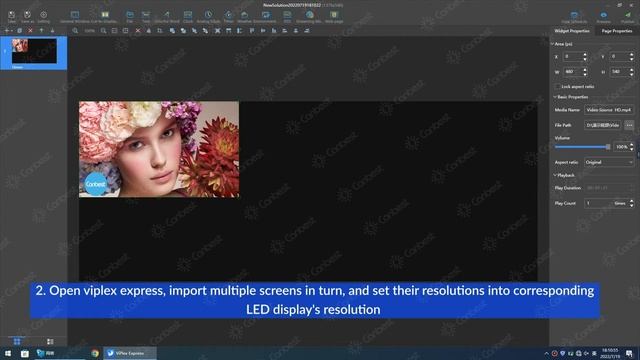640x360 pixels.
Task: Collapse the Playback section
Action: click(555, 175)
